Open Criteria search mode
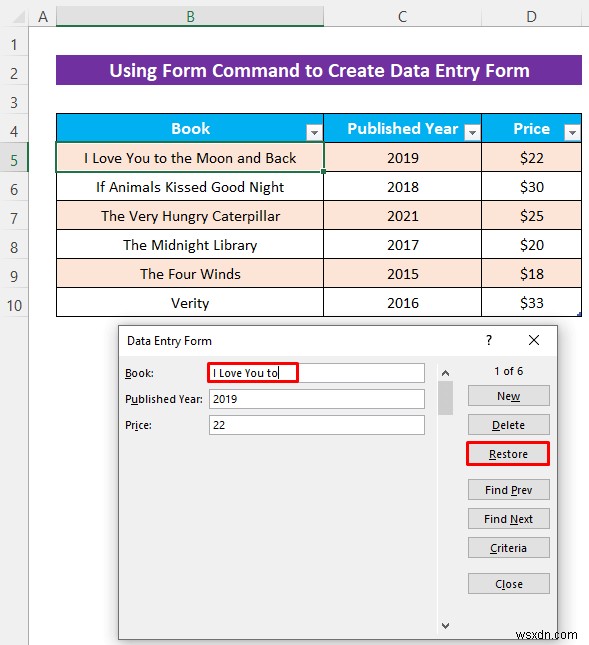This screenshot has height=645, width=589. point(508,548)
